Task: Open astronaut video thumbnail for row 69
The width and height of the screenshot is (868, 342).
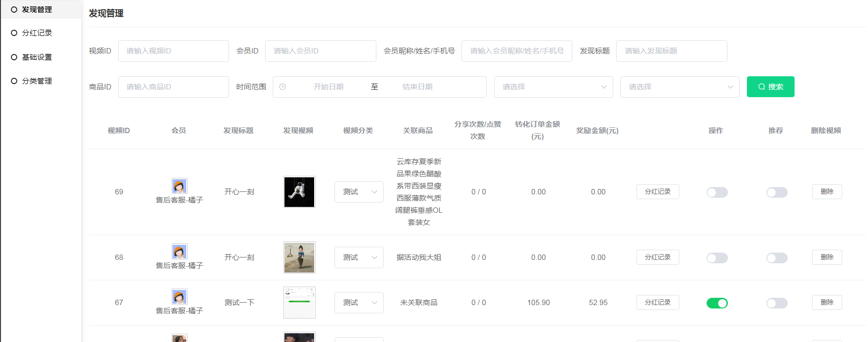Action: pyautogui.click(x=300, y=192)
